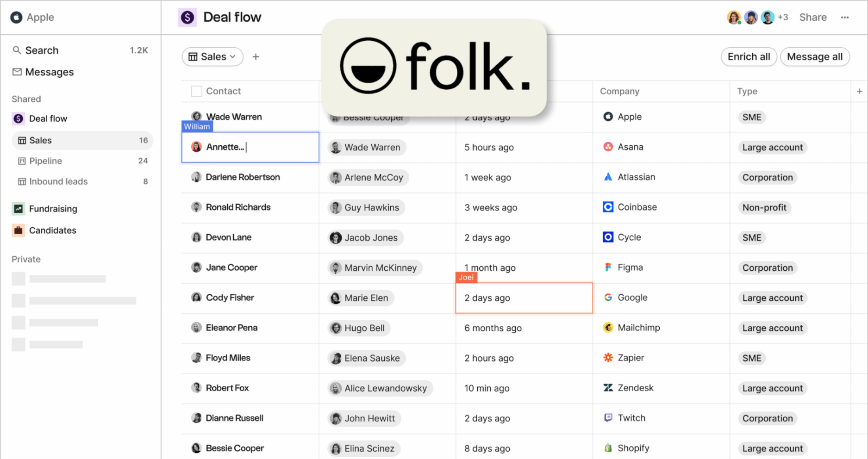Click 'Dianne Russell' contact name
The image size is (868, 459).
[234, 418]
